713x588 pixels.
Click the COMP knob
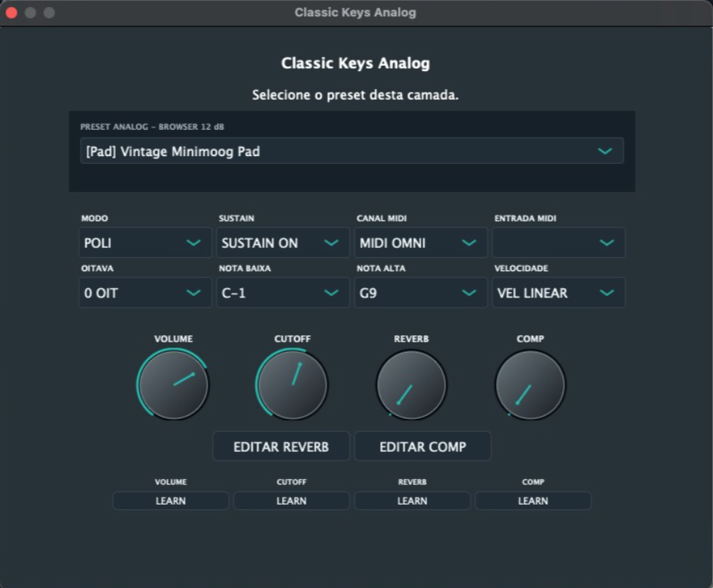530,385
